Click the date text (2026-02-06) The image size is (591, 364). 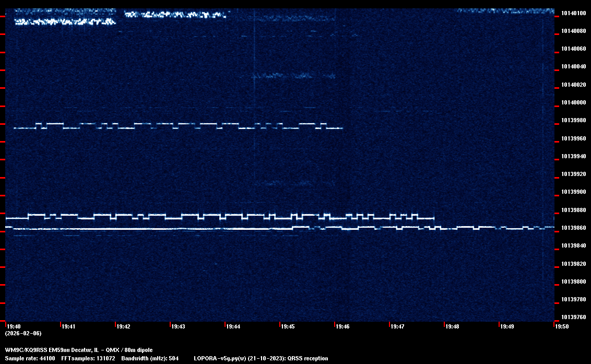pos(23,333)
